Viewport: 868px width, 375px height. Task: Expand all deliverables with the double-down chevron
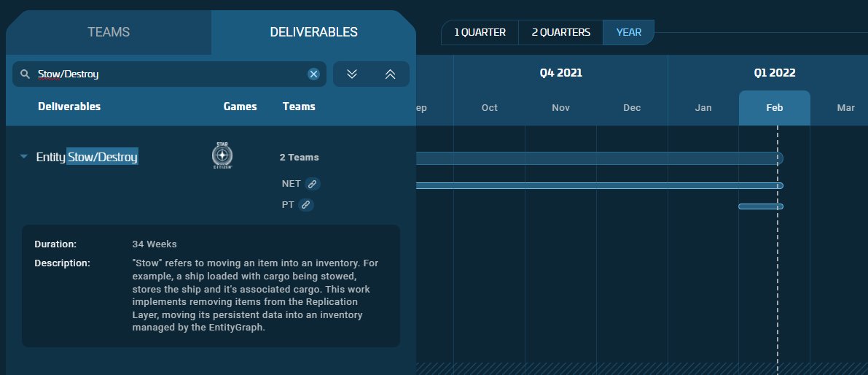tap(352, 74)
